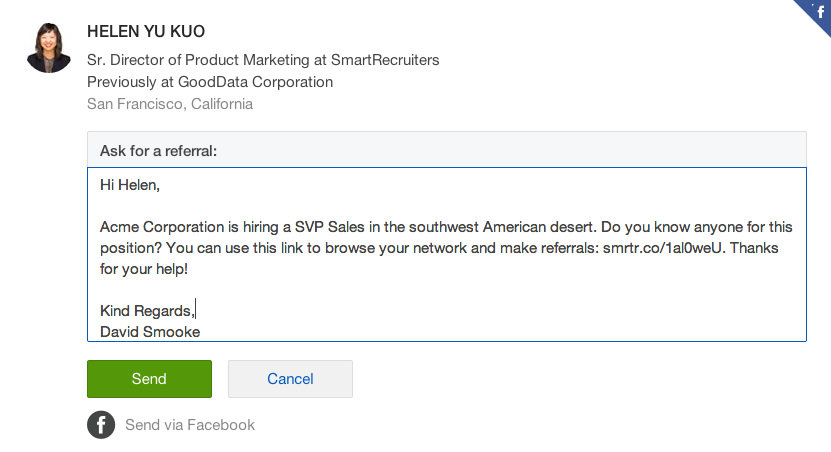Click the HELEN YU KUO name heading
This screenshot has height=452, width=831.
coord(146,32)
